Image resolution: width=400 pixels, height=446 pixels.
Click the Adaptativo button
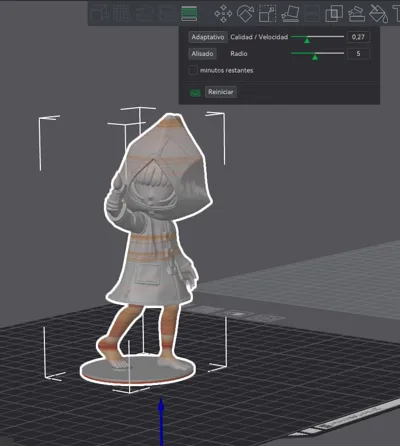point(208,37)
